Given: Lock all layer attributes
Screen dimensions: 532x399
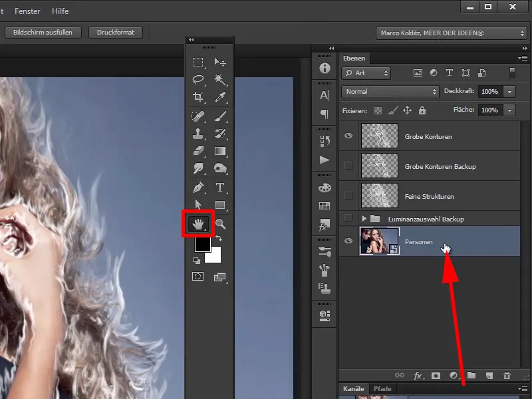Looking at the screenshot, I should tap(422, 110).
